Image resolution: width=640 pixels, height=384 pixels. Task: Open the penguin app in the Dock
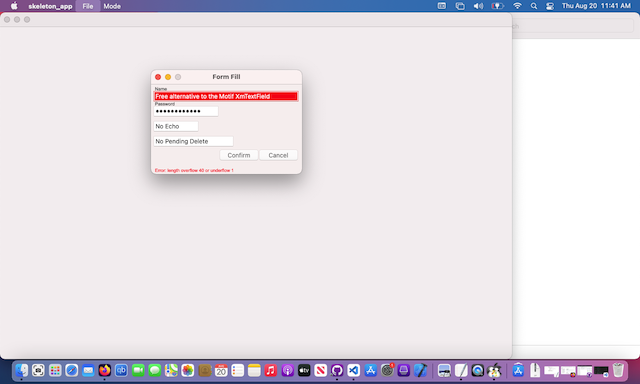(x=494, y=370)
